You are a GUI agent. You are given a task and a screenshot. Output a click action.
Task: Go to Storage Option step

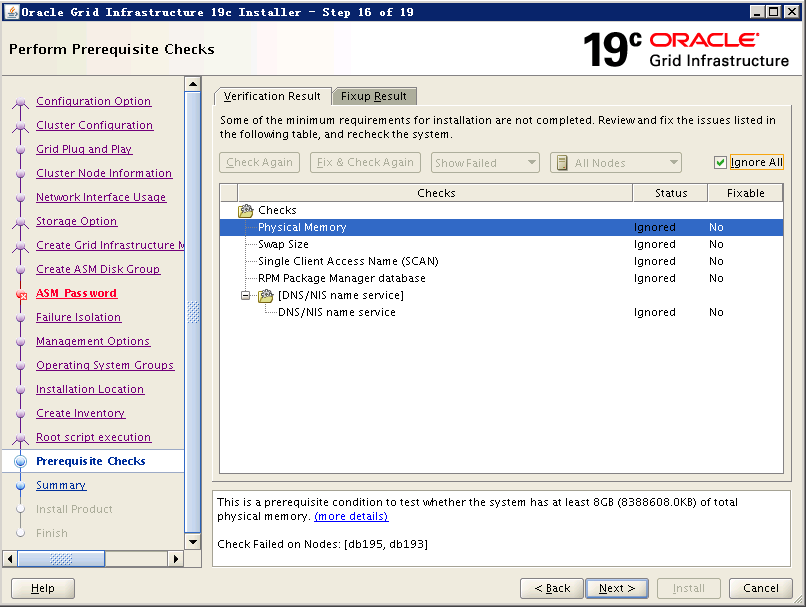[77, 221]
